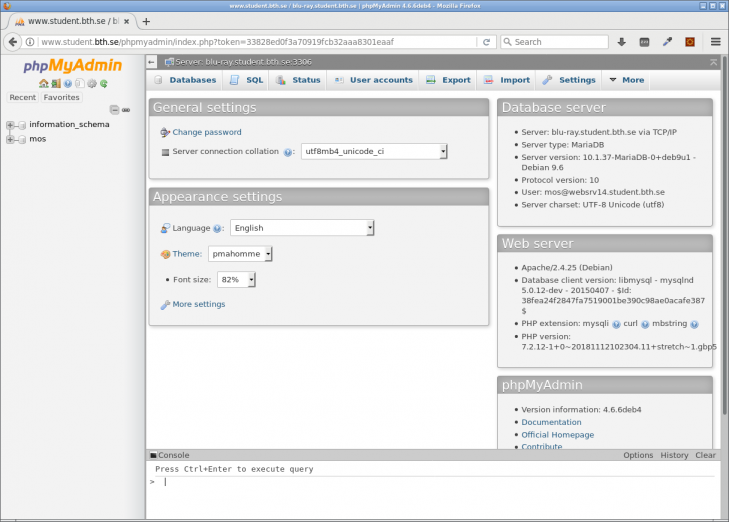Select the information_schema database name
Image resolution: width=729 pixels, height=522 pixels.
[x=69, y=124]
